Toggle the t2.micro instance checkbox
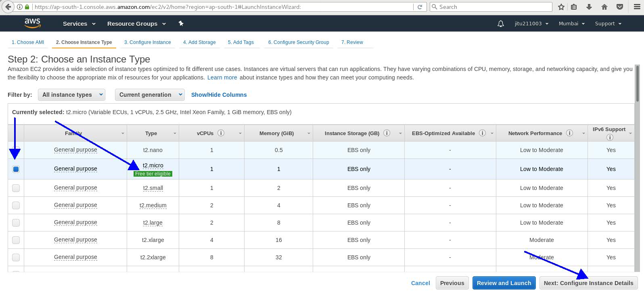 click(16, 169)
